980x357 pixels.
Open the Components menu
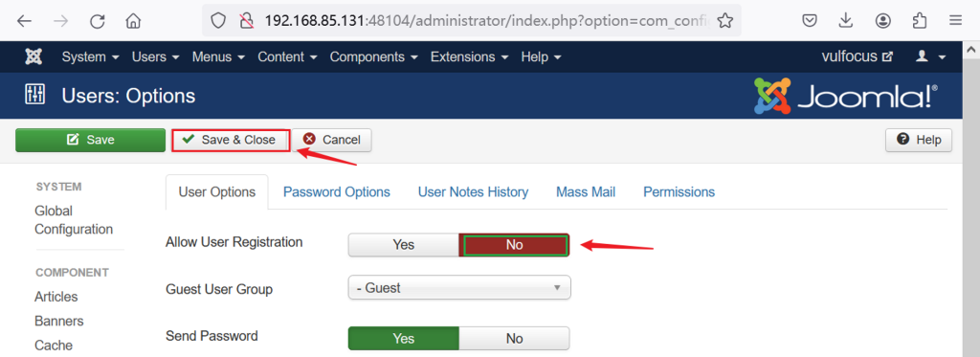[x=374, y=56]
